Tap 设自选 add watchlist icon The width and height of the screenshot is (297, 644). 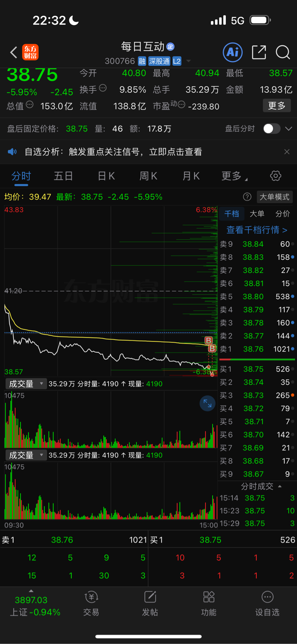[267, 603]
